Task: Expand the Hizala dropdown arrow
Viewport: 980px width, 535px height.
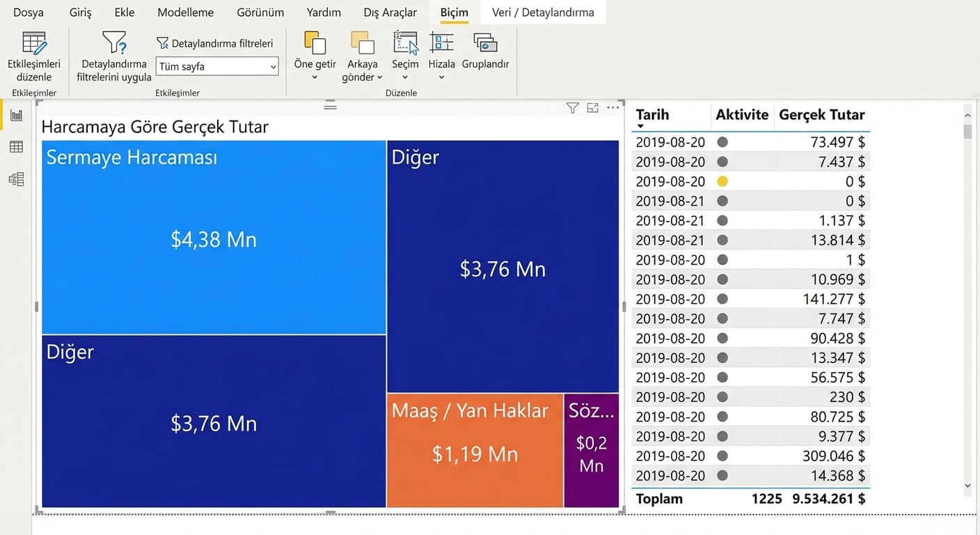Action: [441, 77]
